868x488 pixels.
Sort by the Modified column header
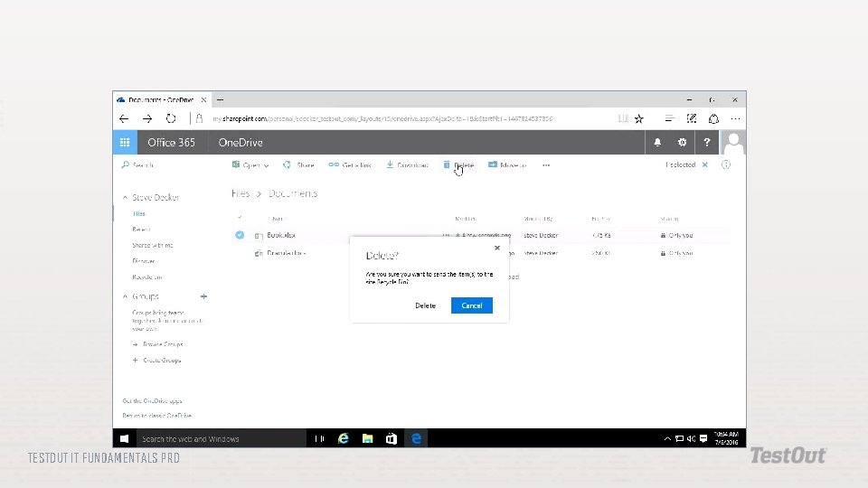pyautogui.click(x=466, y=219)
